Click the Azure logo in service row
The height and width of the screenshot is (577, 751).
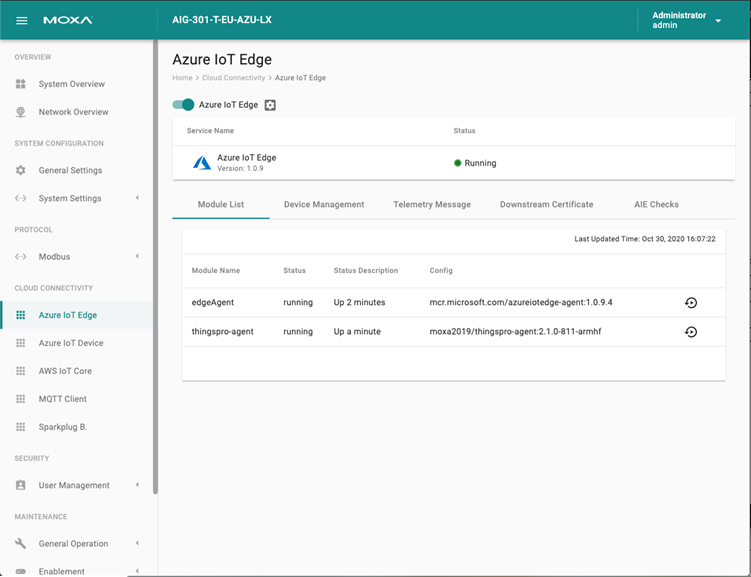202,163
